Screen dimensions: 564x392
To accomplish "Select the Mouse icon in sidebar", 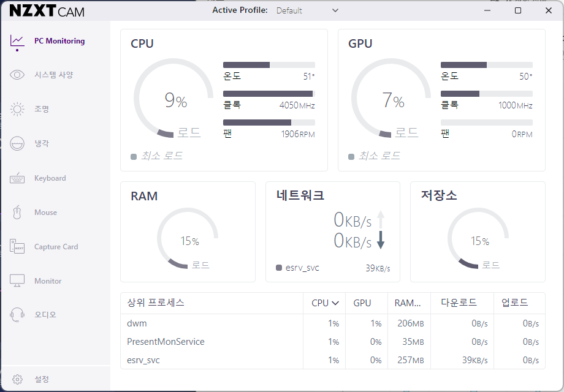I will click(17, 213).
